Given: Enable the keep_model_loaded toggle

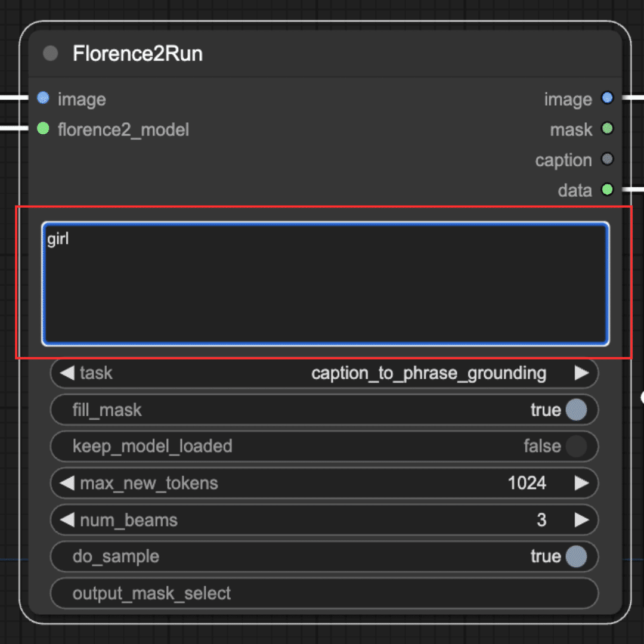Looking at the screenshot, I should [576, 446].
